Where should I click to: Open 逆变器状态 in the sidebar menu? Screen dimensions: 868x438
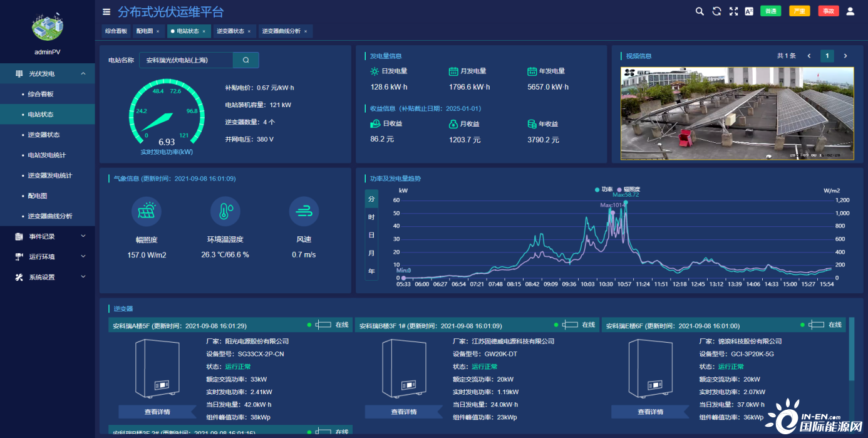(x=44, y=135)
